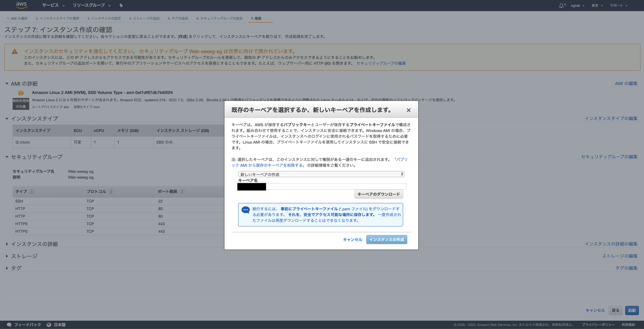Click the info icon next to プロトコル
Screen dimensions: 644x329
tap(111, 191)
